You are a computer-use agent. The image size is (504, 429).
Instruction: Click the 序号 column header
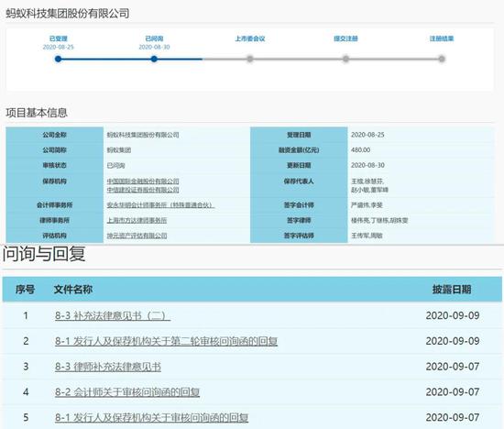pos(25,290)
